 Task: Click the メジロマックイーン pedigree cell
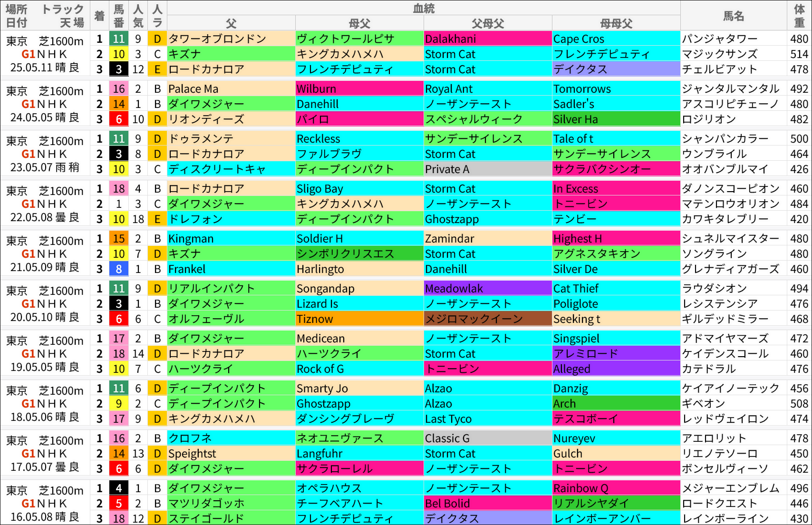pos(488,319)
